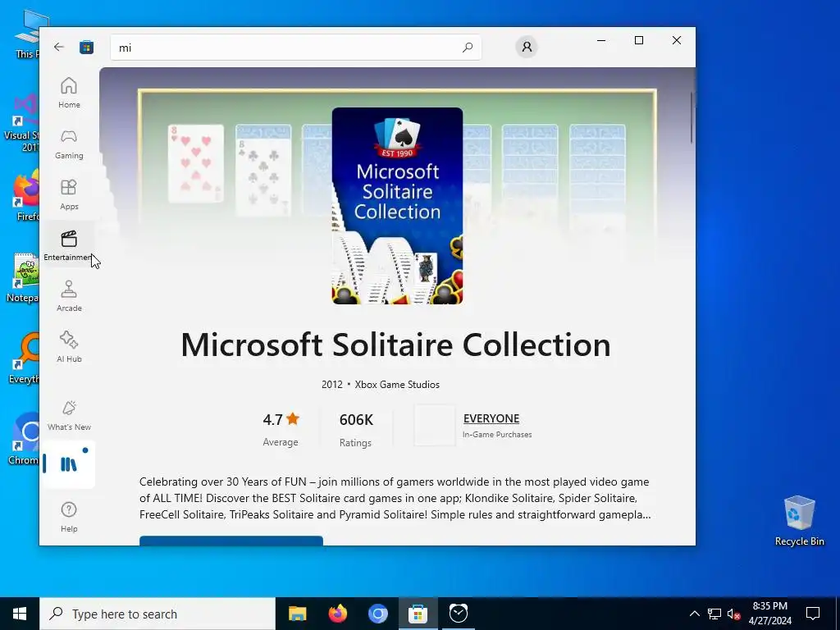
Task: Minimize the Microsoft Store window
Action: [x=601, y=41]
